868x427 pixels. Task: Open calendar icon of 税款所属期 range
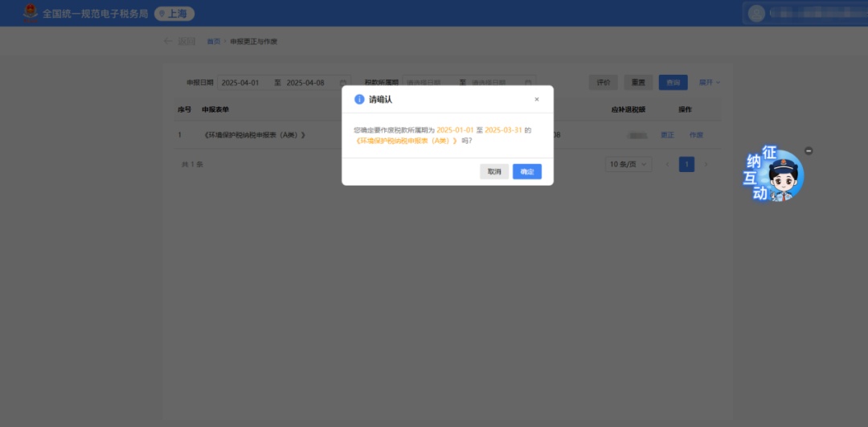528,83
